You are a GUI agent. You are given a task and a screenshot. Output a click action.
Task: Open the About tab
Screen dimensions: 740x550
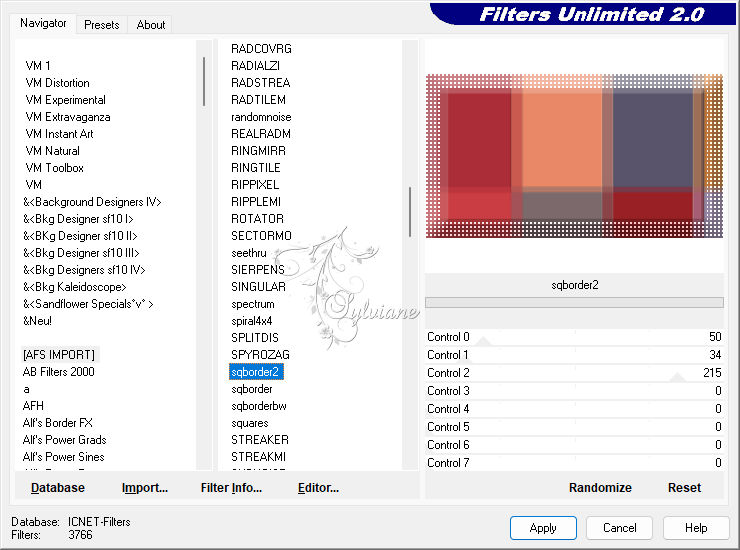tap(151, 25)
